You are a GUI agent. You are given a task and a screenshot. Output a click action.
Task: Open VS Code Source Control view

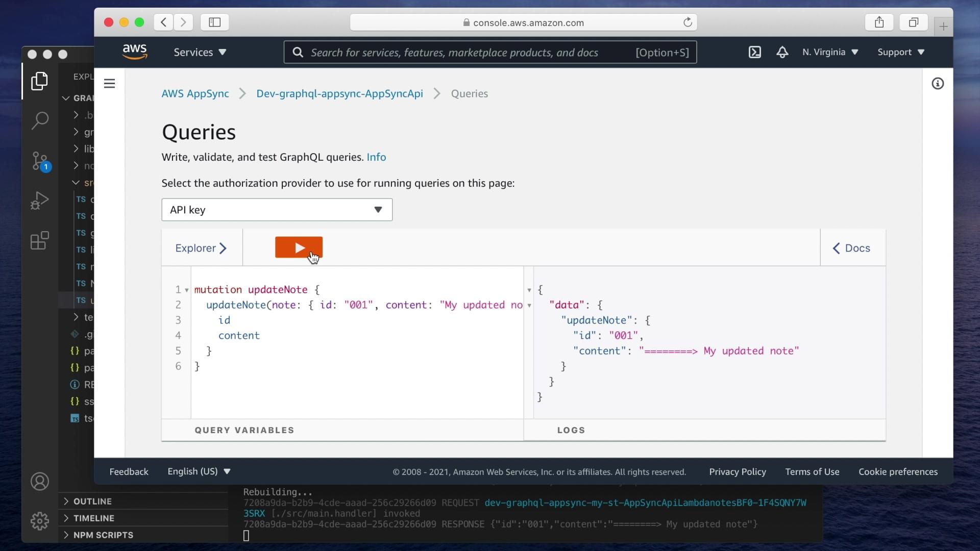coord(40,161)
